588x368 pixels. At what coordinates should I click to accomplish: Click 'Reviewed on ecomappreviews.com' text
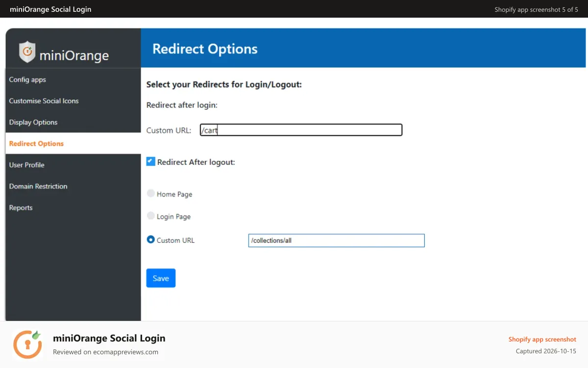pyautogui.click(x=105, y=352)
